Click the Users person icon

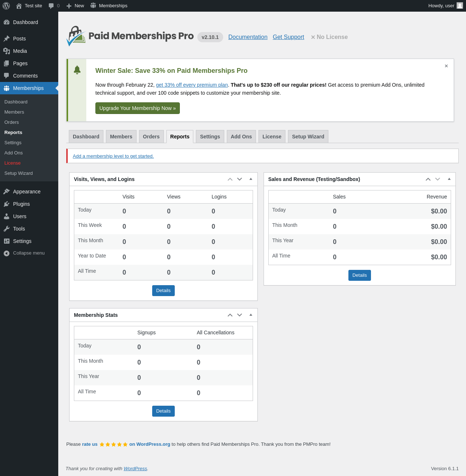(7, 216)
